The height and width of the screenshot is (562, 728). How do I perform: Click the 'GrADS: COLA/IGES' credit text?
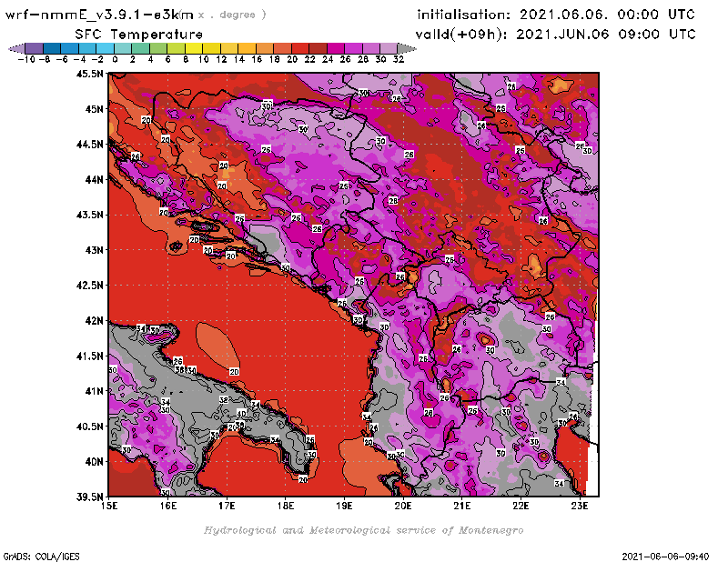(x=41, y=557)
